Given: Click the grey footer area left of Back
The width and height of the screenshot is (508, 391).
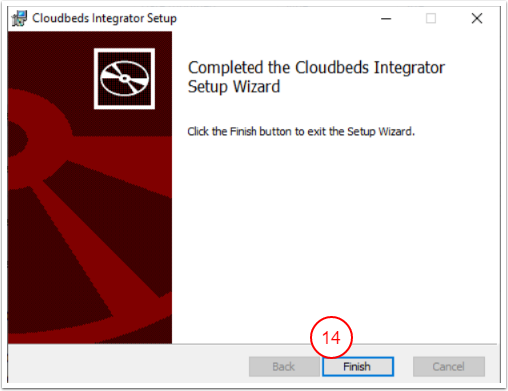Looking at the screenshot, I should tap(128, 365).
